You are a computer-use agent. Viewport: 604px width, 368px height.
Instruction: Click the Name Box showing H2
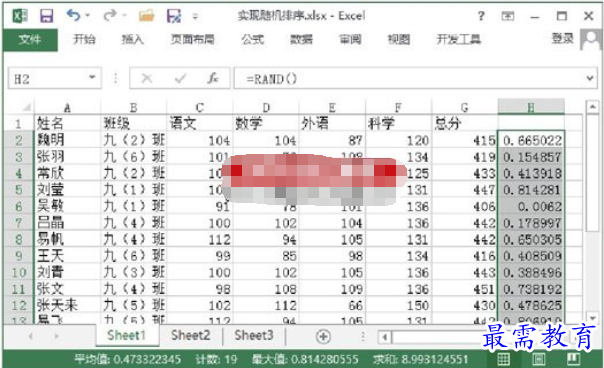[55, 79]
